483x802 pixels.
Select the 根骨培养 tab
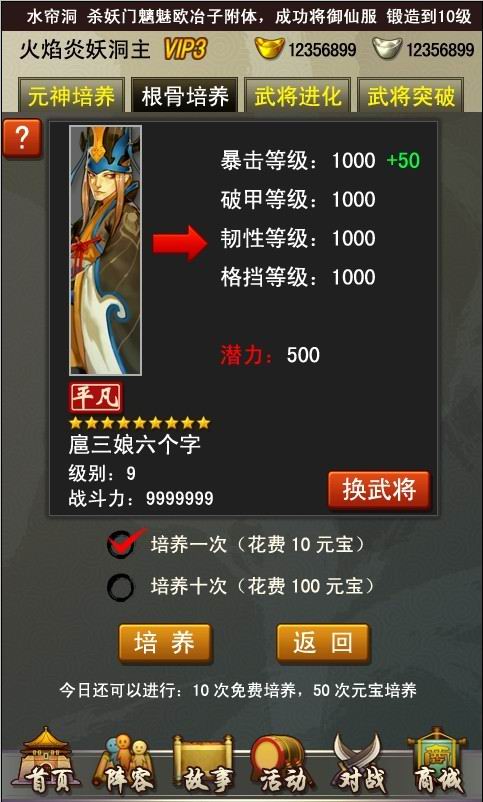pos(185,96)
